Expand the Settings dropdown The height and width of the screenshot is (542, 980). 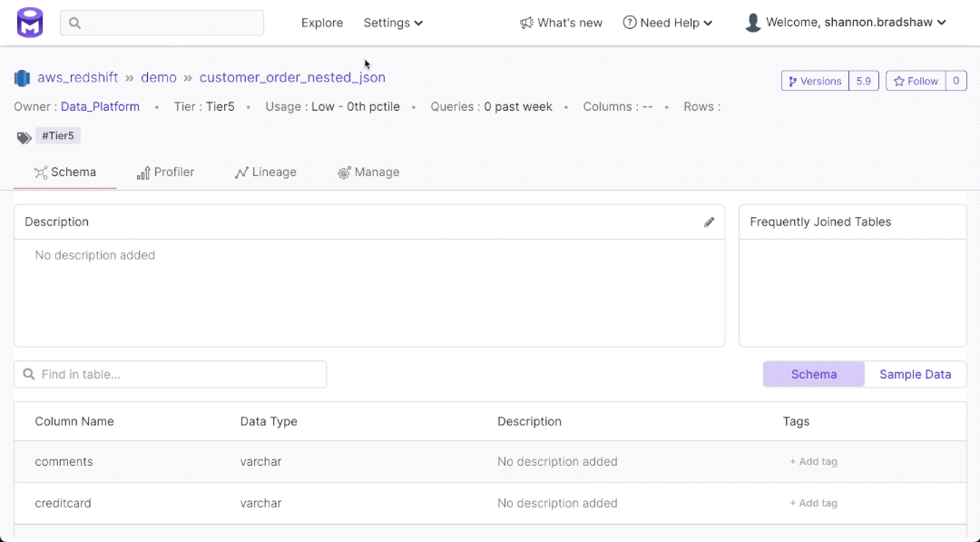[393, 23]
